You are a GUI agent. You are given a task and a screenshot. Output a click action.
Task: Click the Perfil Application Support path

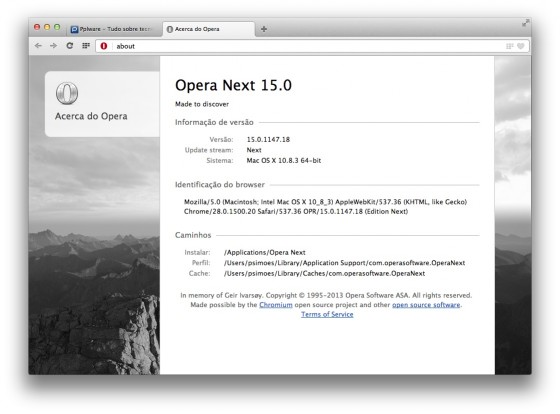(x=344, y=263)
